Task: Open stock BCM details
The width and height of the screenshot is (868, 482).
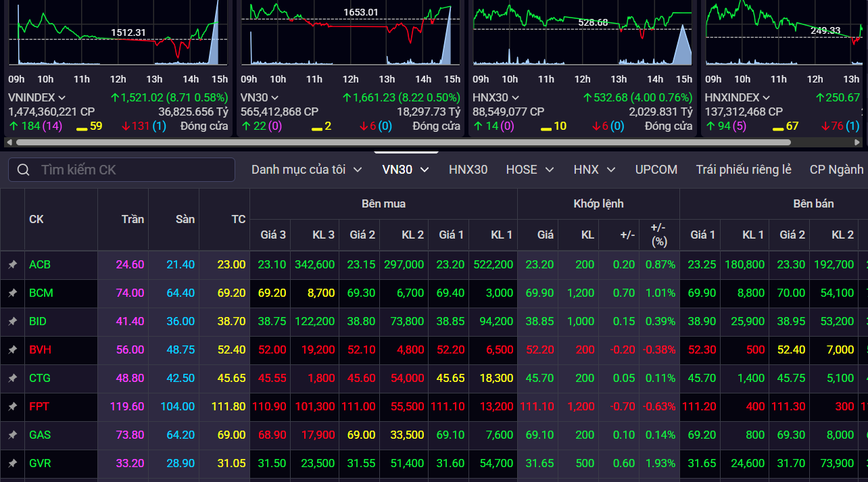Action: 41,293
